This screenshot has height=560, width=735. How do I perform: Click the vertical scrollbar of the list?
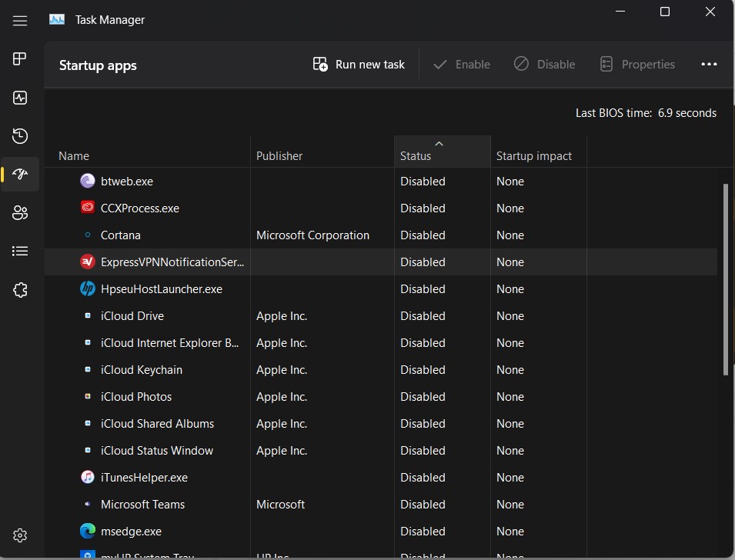(725, 280)
